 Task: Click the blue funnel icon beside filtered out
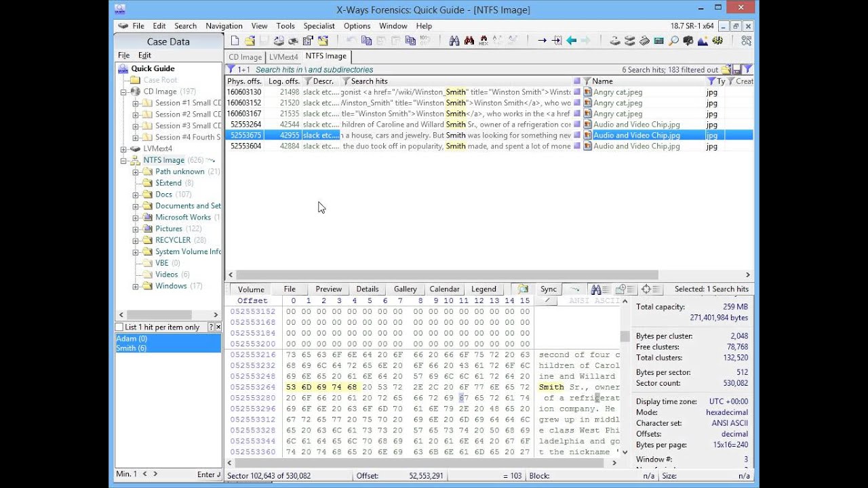tap(747, 69)
